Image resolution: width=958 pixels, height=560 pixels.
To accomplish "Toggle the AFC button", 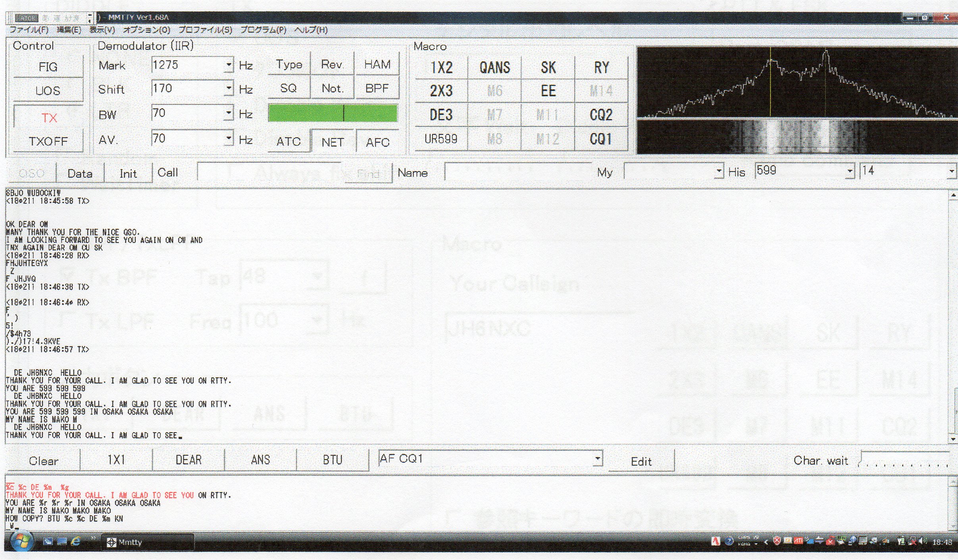I will (377, 142).
